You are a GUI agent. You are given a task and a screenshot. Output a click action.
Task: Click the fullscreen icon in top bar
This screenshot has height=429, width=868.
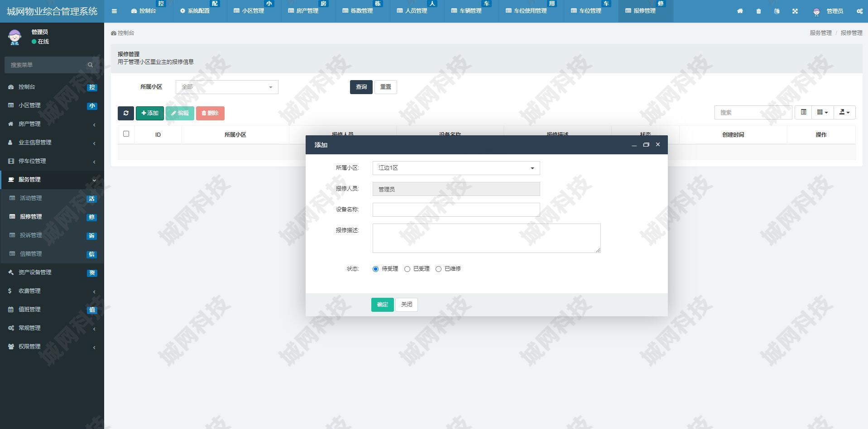(x=795, y=11)
